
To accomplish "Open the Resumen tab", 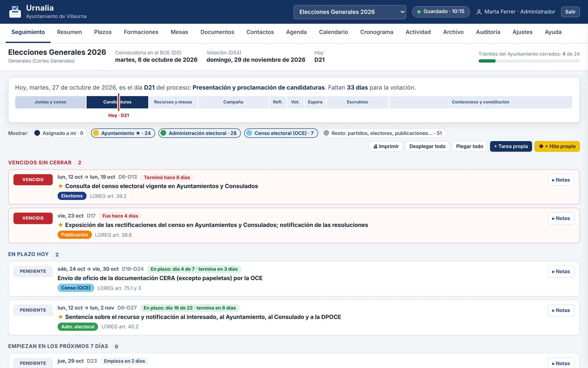I will coord(69,32).
